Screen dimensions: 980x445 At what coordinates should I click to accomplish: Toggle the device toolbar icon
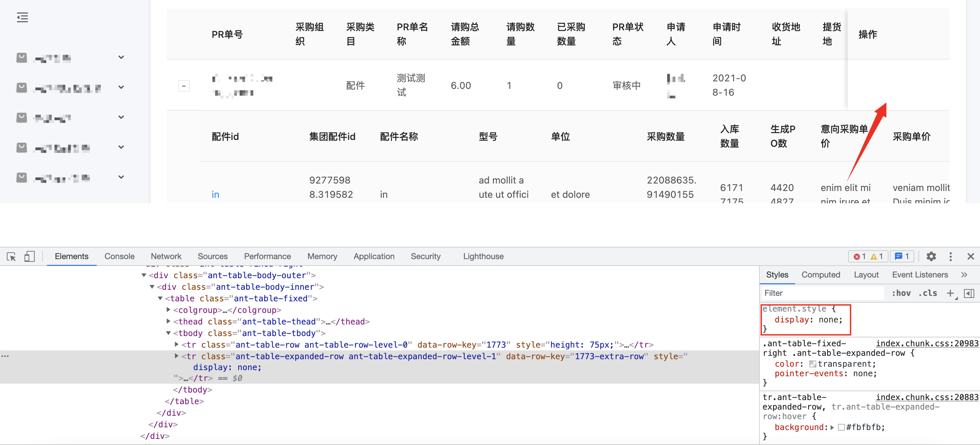[x=29, y=256]
